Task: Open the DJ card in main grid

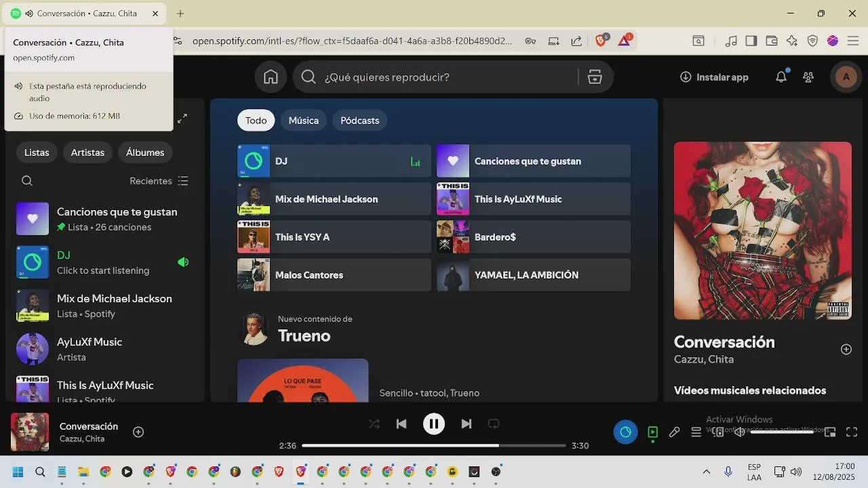Action: [334, 161]
